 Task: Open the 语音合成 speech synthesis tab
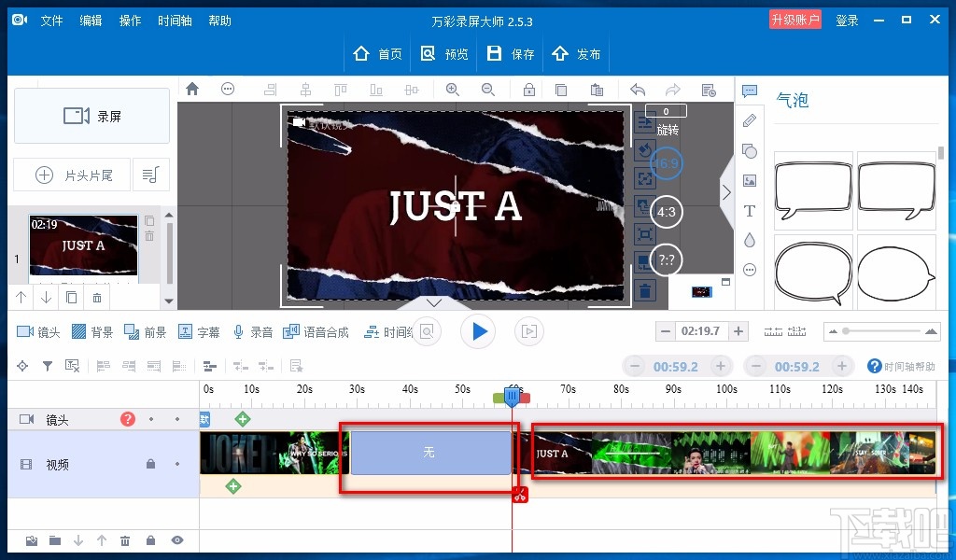click(316, 332)
